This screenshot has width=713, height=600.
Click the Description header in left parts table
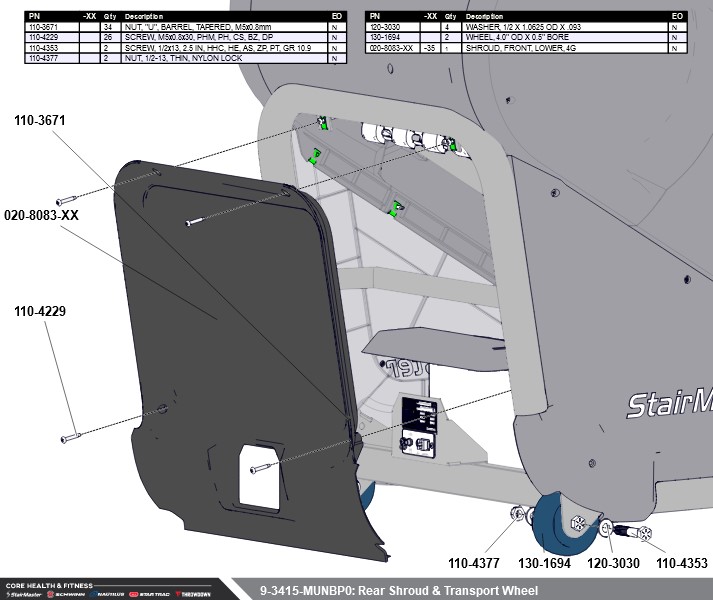coord(144,17)
